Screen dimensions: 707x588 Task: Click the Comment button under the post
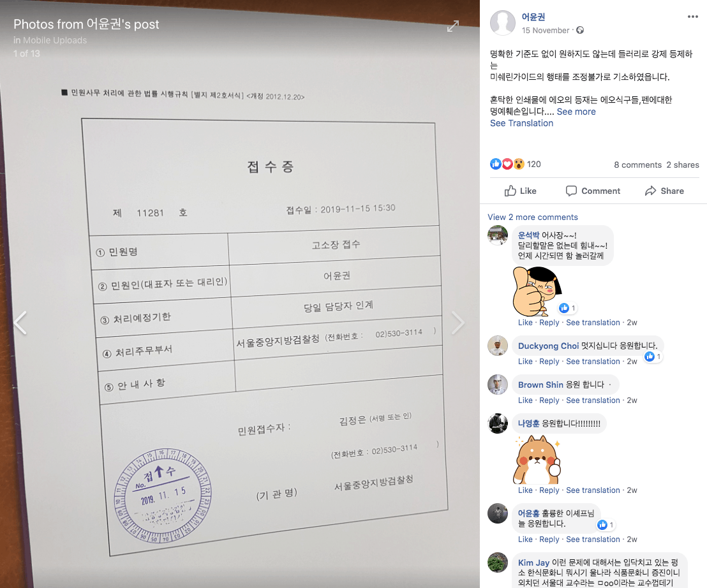click(x=593, y=191)
